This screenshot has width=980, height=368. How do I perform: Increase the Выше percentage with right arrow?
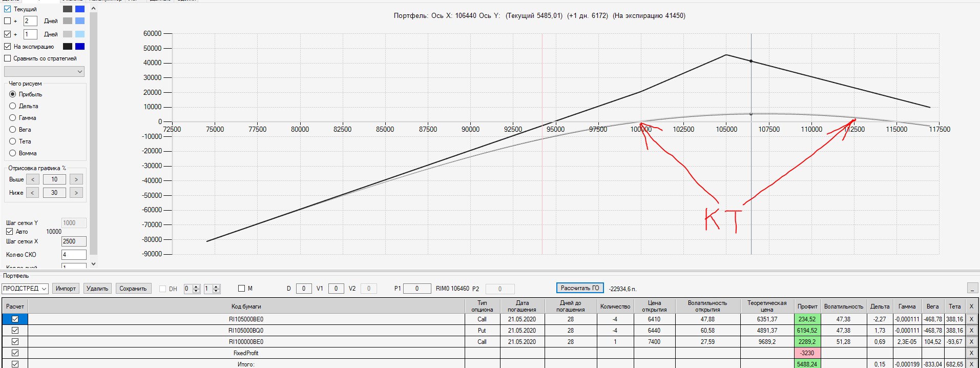(76, 179)
